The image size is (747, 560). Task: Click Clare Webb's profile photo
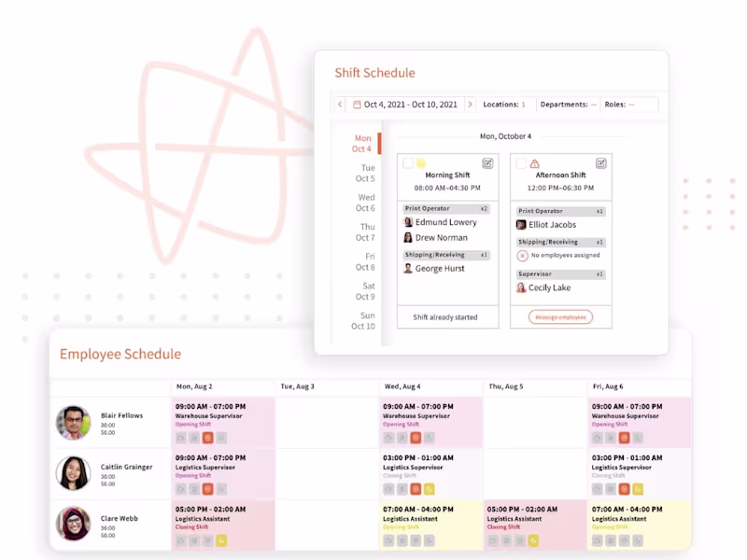[x=74, y=524]
